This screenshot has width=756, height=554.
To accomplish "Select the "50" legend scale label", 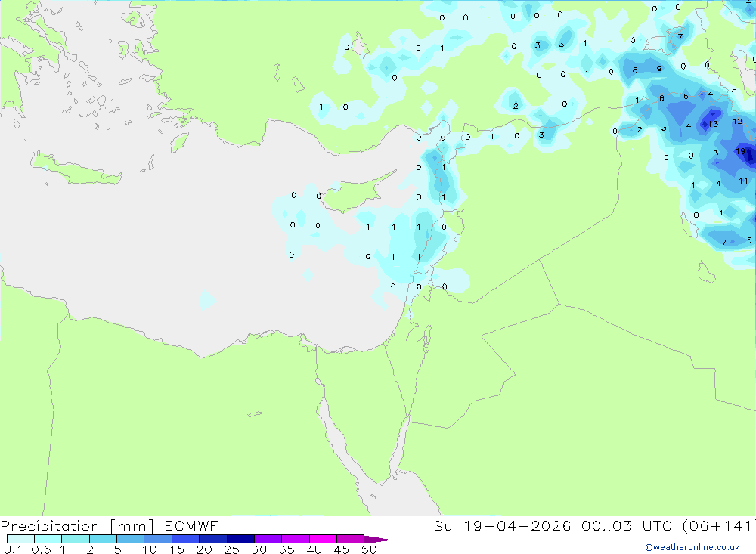I will (x=369, y=549).
